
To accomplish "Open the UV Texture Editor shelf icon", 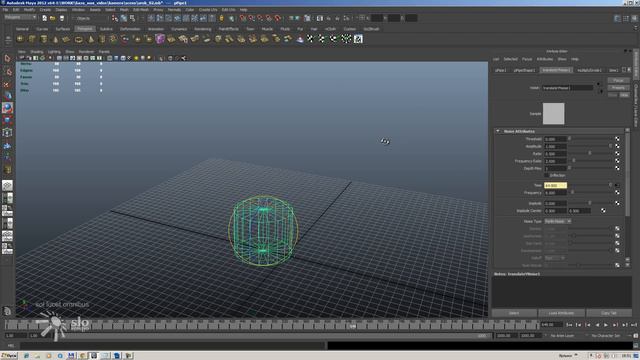I will pyautogui.click(x=358, y=39).
